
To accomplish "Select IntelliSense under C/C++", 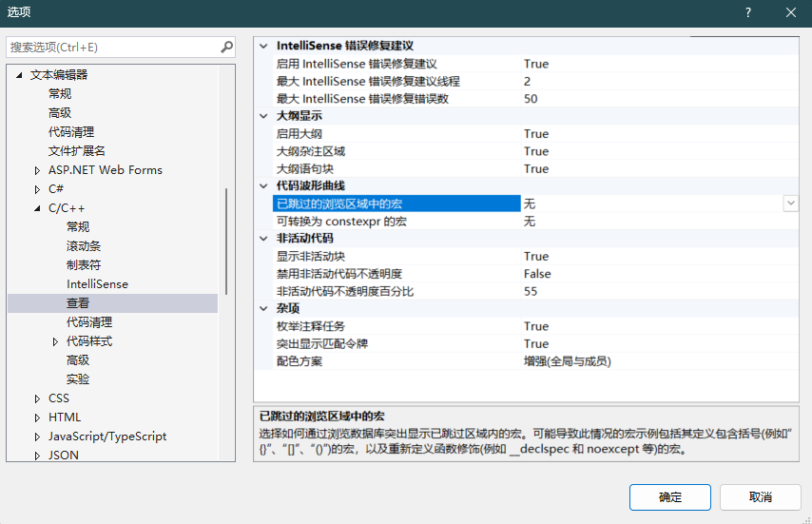I will coord(97,284).
